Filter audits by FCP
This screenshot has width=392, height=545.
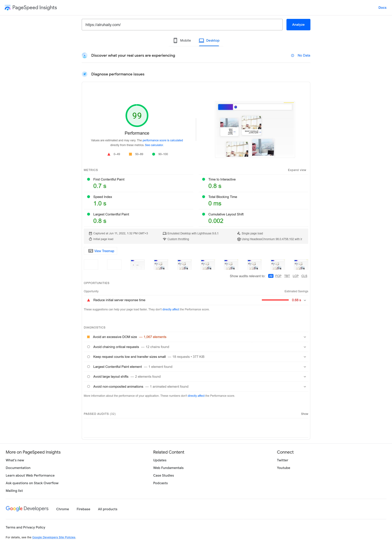coord(278,276)
